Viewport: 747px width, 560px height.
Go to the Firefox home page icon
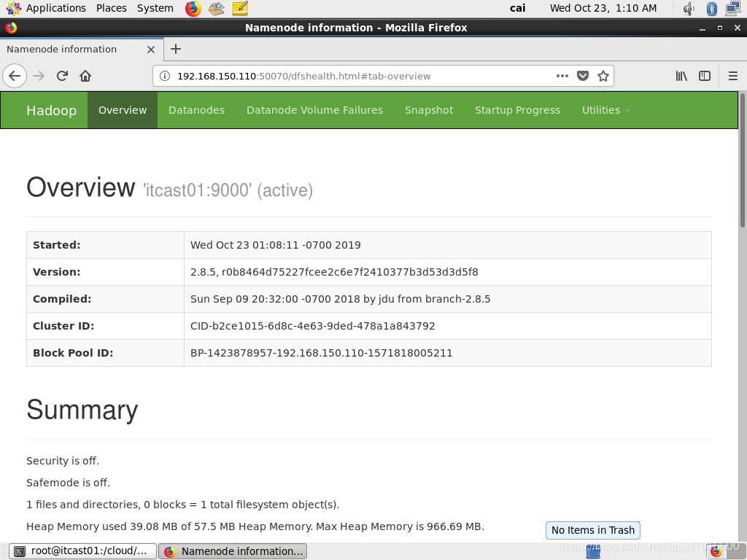click(x=85, y=76)
